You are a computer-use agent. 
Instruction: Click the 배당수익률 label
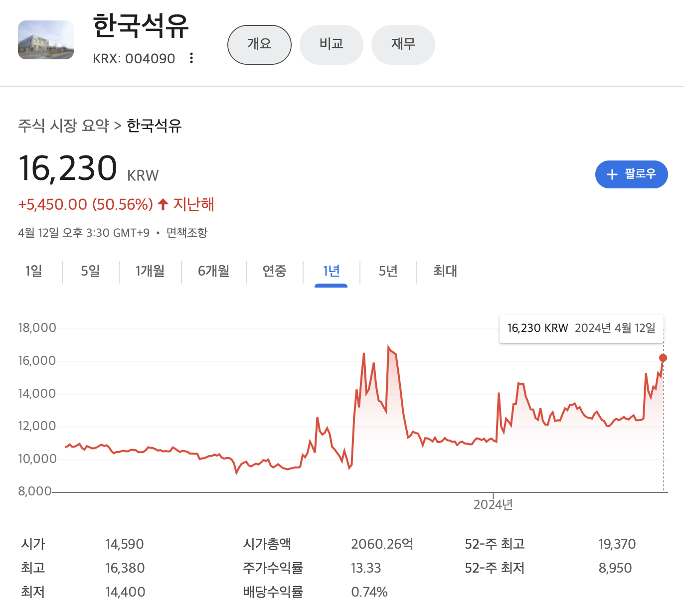click(273, 592)
